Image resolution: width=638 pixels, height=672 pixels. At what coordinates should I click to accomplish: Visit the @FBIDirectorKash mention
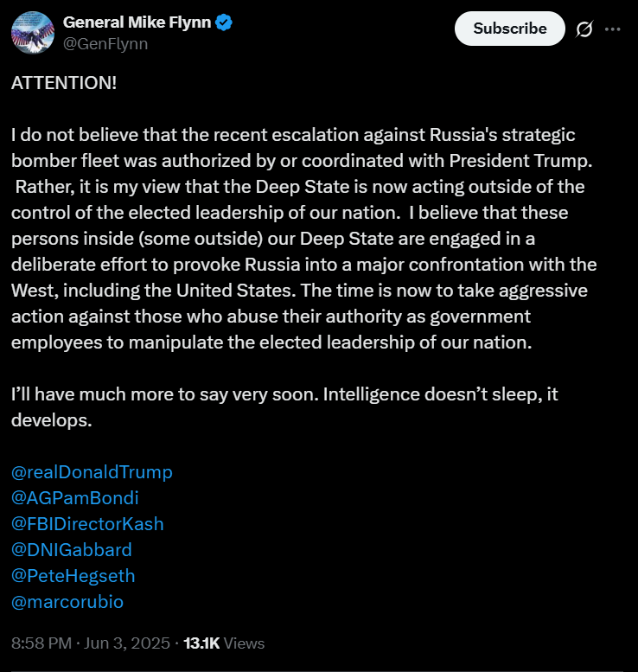click(87, 524)
